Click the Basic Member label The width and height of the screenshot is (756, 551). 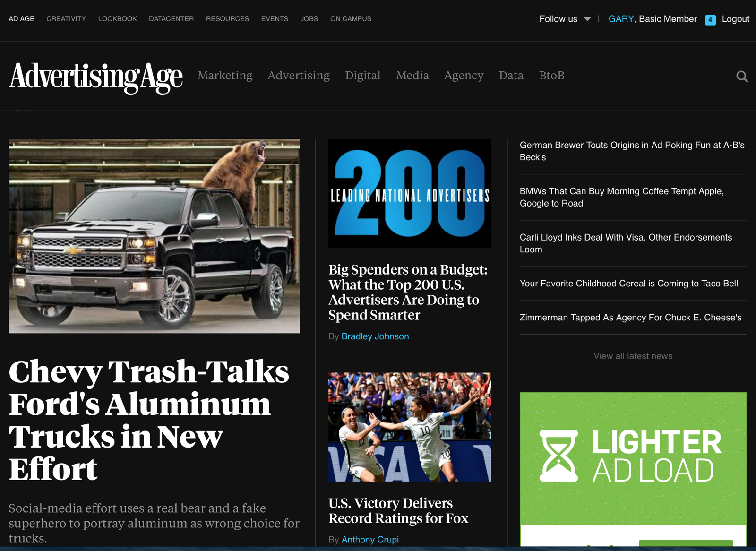pos(668,19)
